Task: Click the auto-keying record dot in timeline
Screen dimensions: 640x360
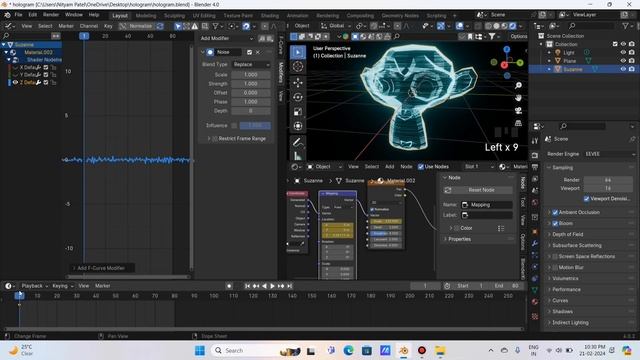Action: (x=229, y=286)
